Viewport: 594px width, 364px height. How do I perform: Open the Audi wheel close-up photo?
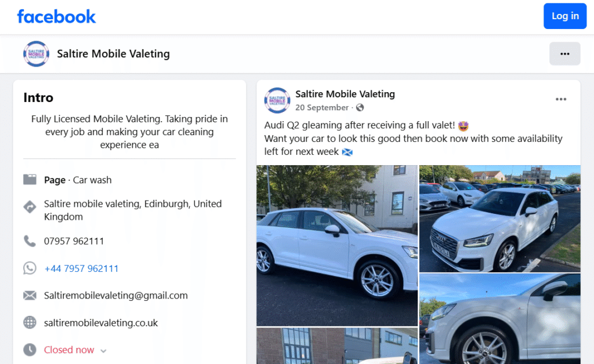click(x=499, y=319)
